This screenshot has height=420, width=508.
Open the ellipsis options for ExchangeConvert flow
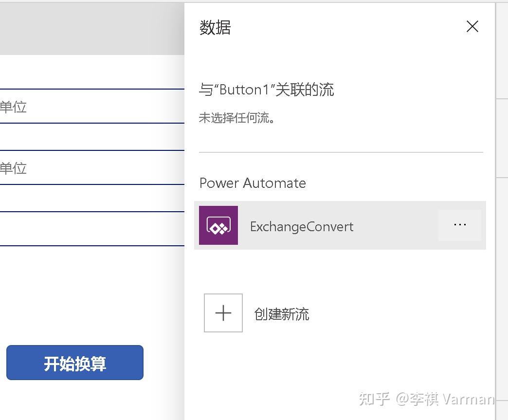click(x=459, y=224)
